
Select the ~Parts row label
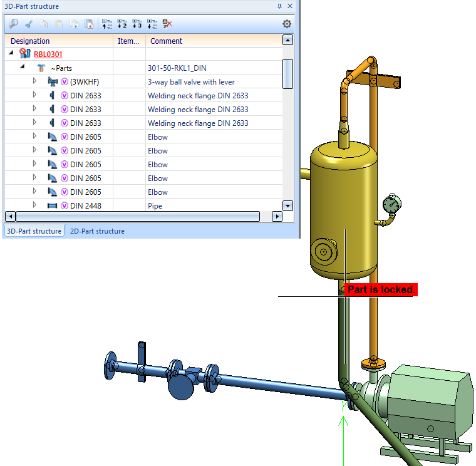point(61,68)
